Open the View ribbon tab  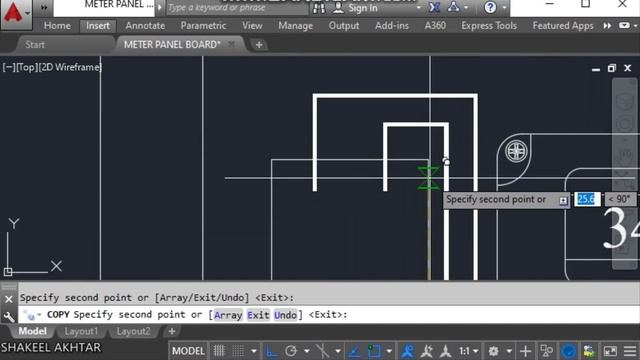(x=252, y=26)
